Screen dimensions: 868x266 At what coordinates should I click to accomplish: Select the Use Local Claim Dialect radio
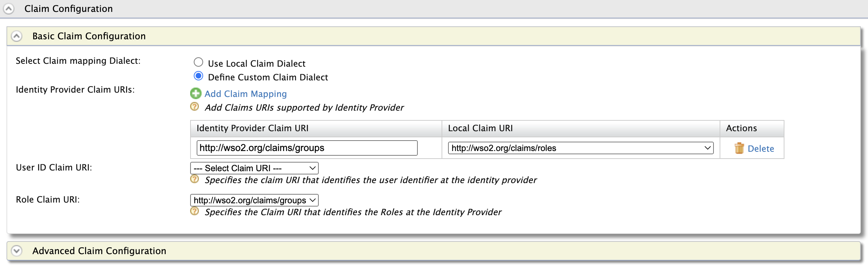(x=198, y=62)
